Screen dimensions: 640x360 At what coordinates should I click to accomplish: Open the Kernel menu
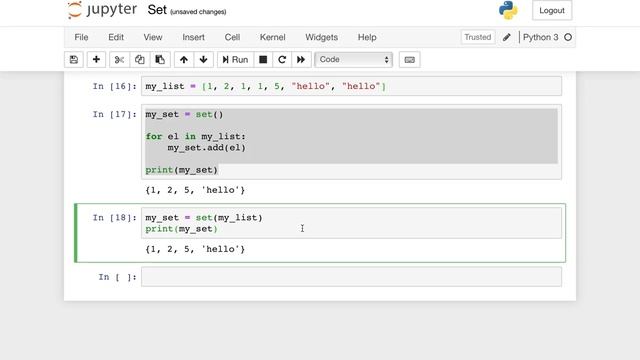273,37
